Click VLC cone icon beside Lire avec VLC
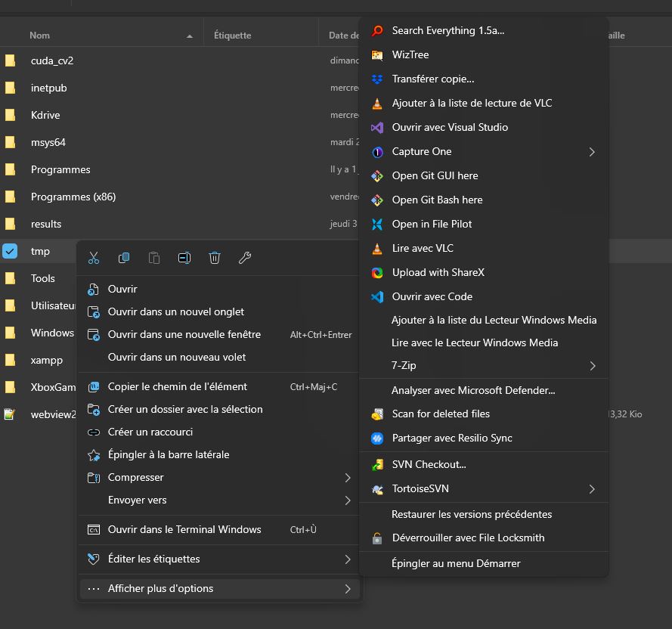The image size is (672, 629). tap(377, 248)
